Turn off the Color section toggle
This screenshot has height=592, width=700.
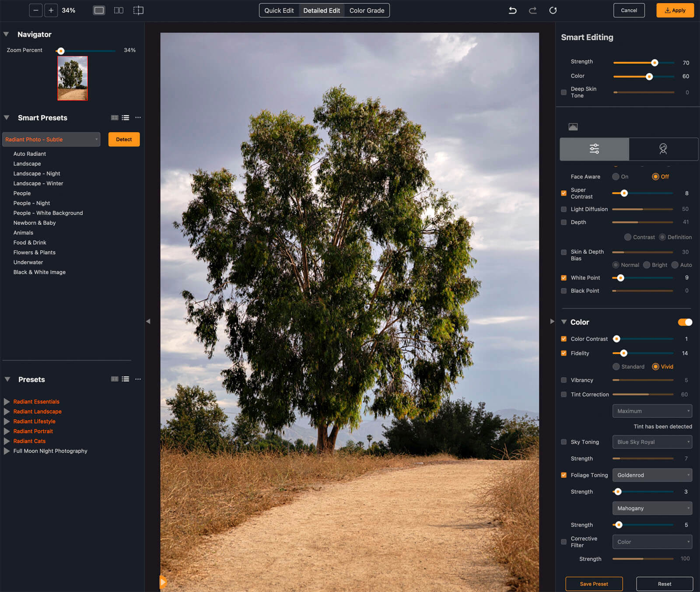(x=685, y=322)
